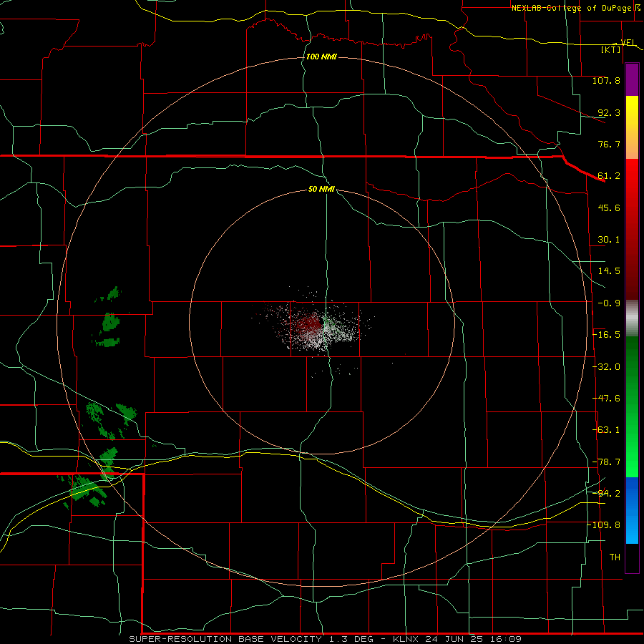Image resolution: width=644 pixels, height=644 pixels.
Task: Click the 92.3 legend value
Action: point(609,112)
